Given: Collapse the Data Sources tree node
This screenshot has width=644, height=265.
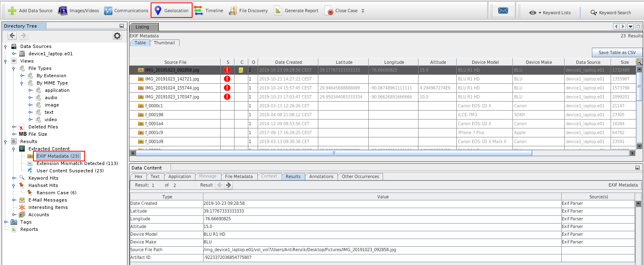Looking at the screenshot, I should [6, 46].
